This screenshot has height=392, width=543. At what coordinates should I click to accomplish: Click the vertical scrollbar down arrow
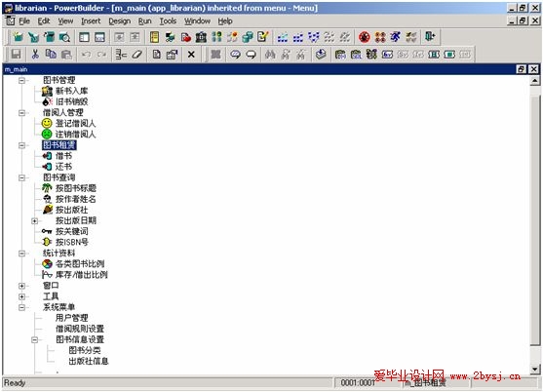click(x=534, y=370)
